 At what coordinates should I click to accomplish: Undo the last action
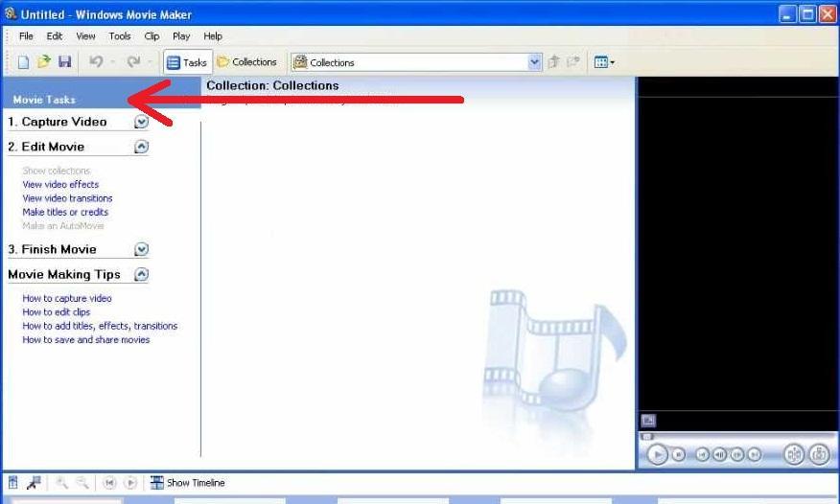pos(96,61)
